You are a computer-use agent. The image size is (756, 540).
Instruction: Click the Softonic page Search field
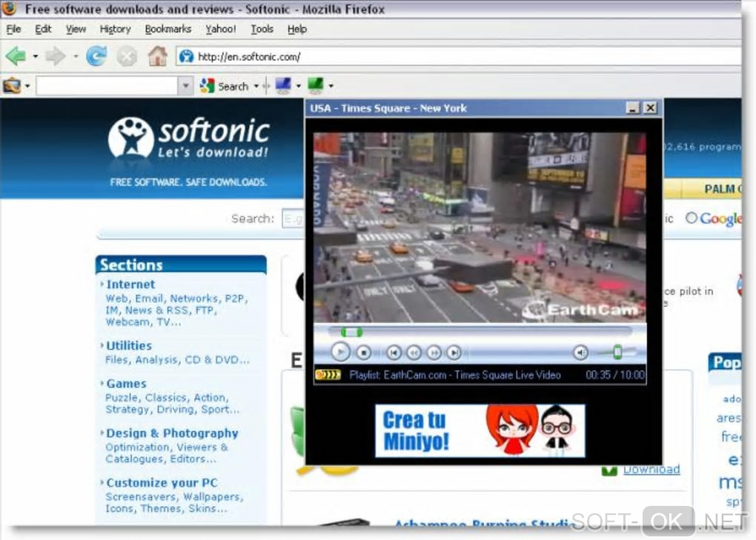pyautogui.click(x=294, y=219)
